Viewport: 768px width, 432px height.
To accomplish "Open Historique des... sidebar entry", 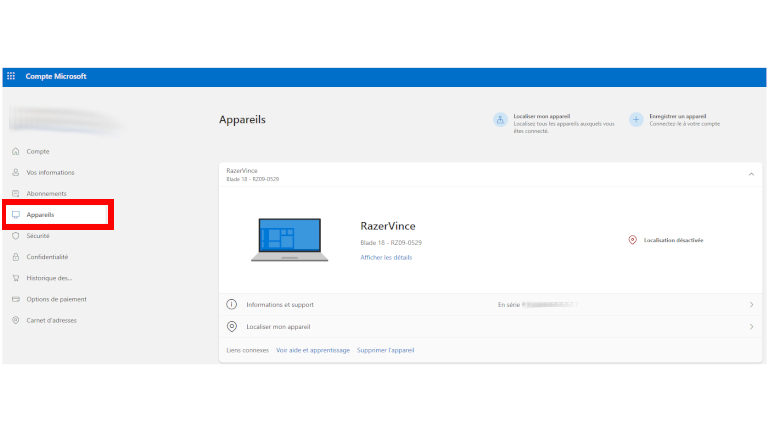I will [x=49, y=278].
